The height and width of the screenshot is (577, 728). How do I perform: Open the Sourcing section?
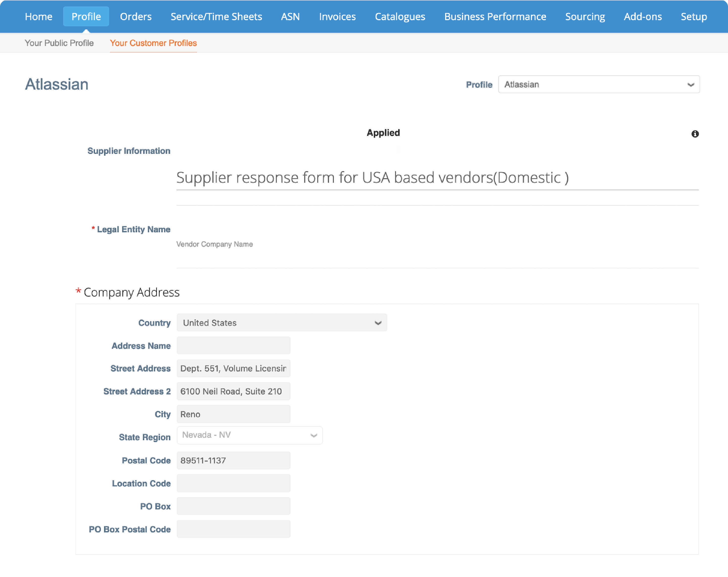(585, 16)
